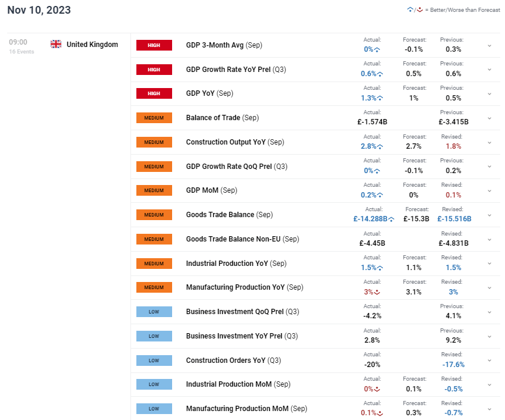Expand the Manufacturing Production MoM row
This screenshot has width=505, height=420.
click(x=490, y=409)
